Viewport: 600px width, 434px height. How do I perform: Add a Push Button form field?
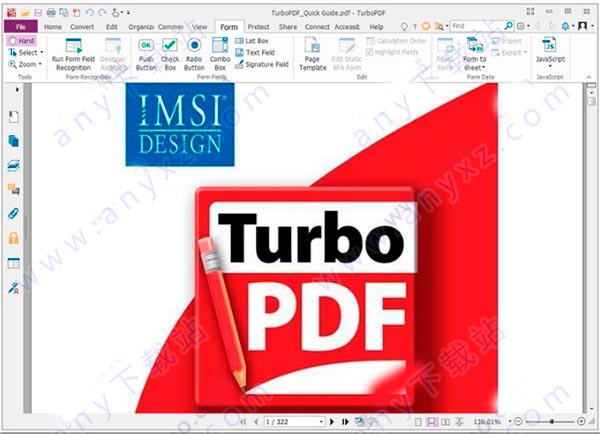tap(146, 54)
